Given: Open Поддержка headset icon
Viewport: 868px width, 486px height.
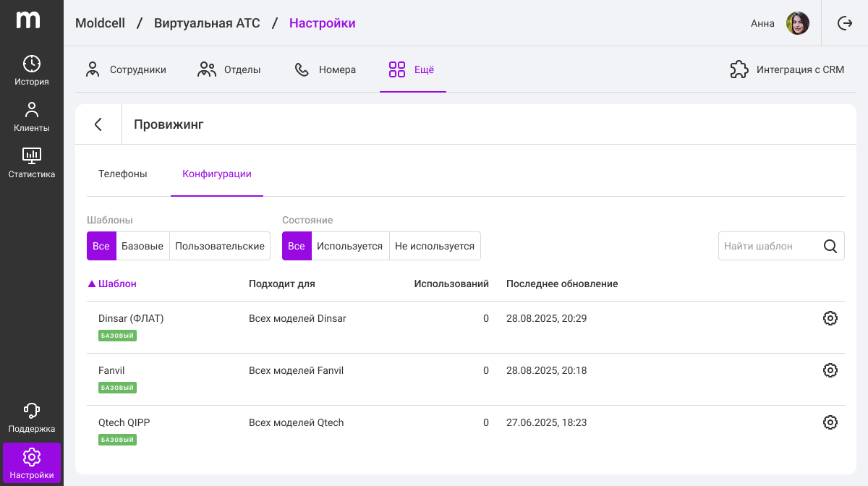Looking at the screenshot, I should coord(32,411).
